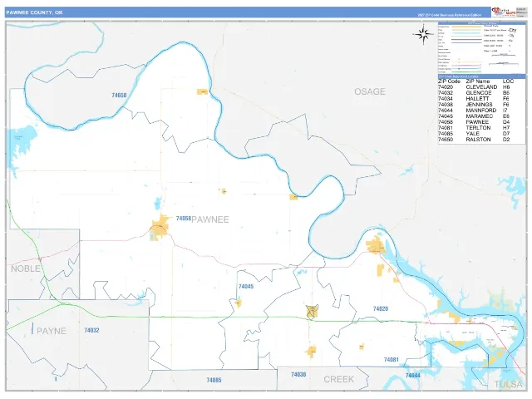Click 'CLEVELAND' in the ZIP index table
Viewport: 532px width, 399px height.
[481, 87]
